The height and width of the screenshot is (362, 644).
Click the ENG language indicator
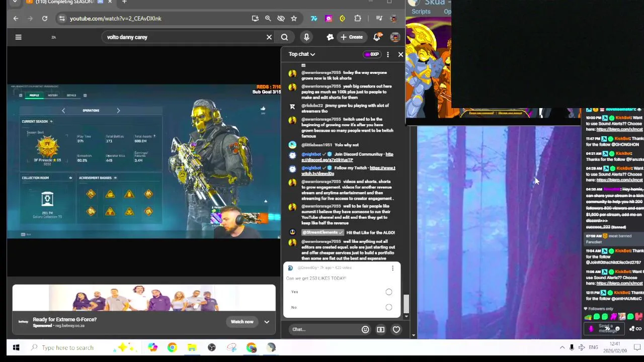594,347
